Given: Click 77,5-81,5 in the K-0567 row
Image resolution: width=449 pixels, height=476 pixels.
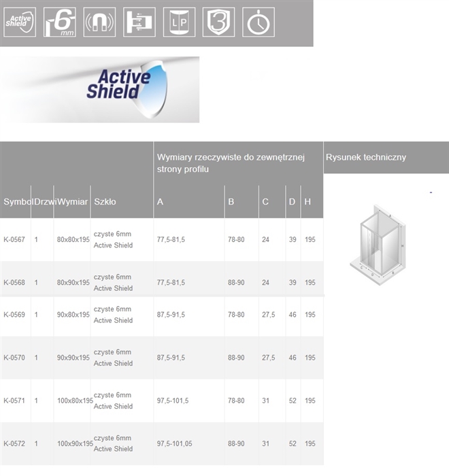Looking at the screenshot, I should click(x=171, y=239).
